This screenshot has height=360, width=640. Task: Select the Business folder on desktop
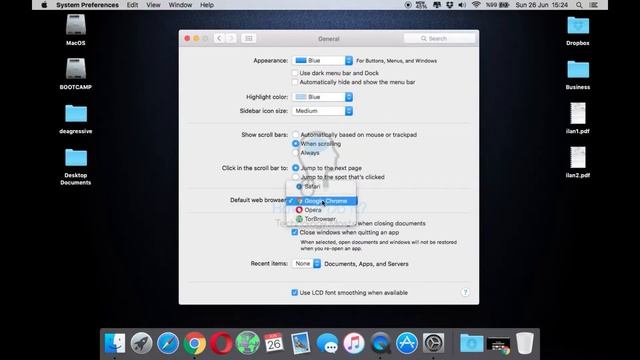[578, 75]
